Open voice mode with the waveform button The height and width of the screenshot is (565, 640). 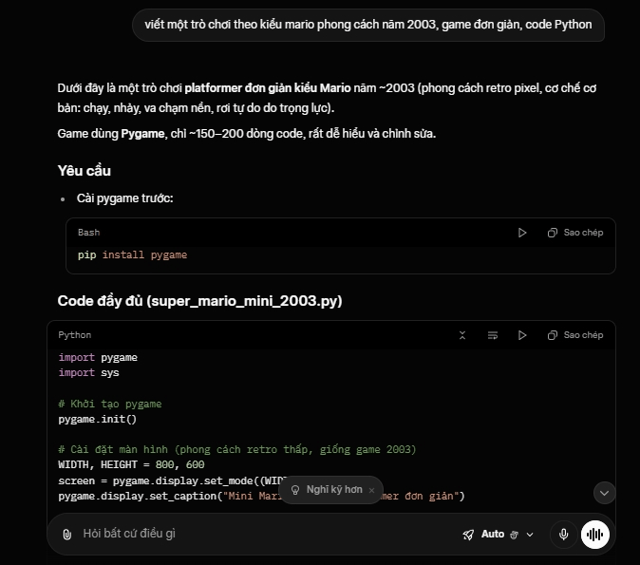[596, 534]
